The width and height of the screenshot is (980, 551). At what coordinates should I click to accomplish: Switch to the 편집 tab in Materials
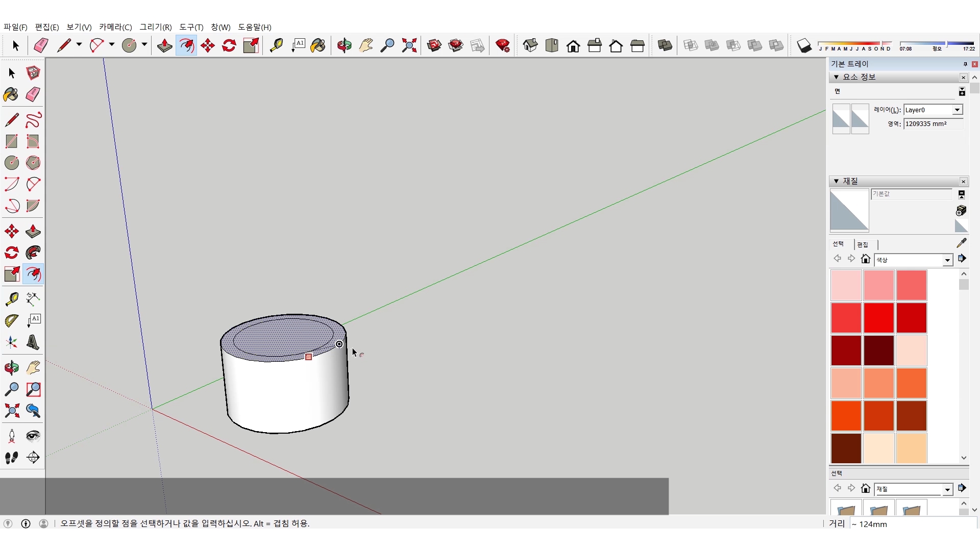863,244
